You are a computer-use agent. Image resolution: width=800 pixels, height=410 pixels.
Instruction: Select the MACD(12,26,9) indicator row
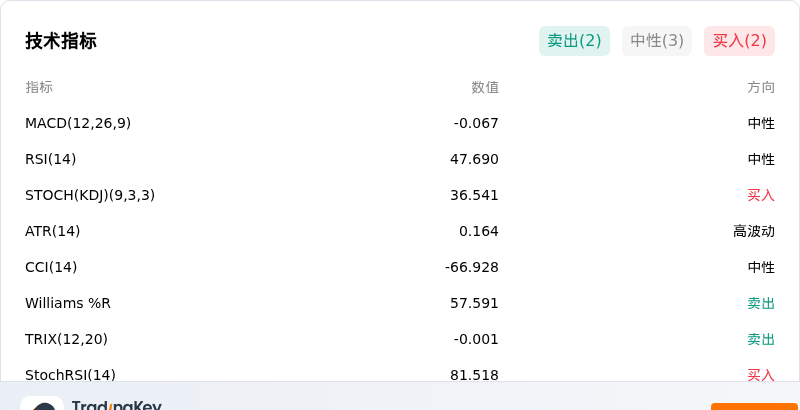(x=400, y=123)
